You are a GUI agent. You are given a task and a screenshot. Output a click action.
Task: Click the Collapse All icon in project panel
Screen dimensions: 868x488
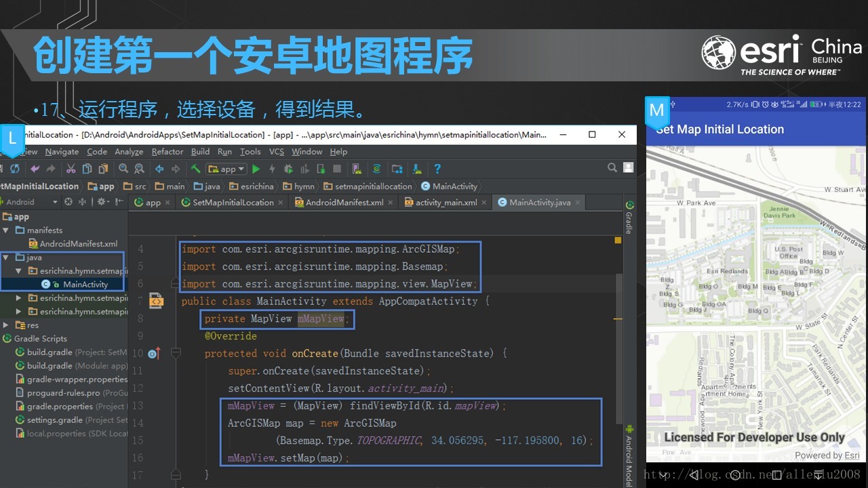(83, 202)
